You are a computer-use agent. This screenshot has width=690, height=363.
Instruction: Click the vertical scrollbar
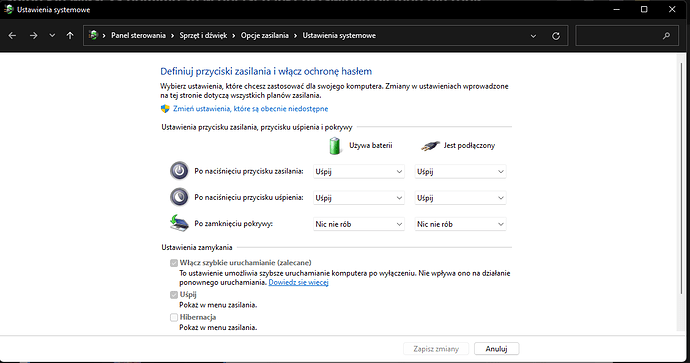click(x=682, y=178)
